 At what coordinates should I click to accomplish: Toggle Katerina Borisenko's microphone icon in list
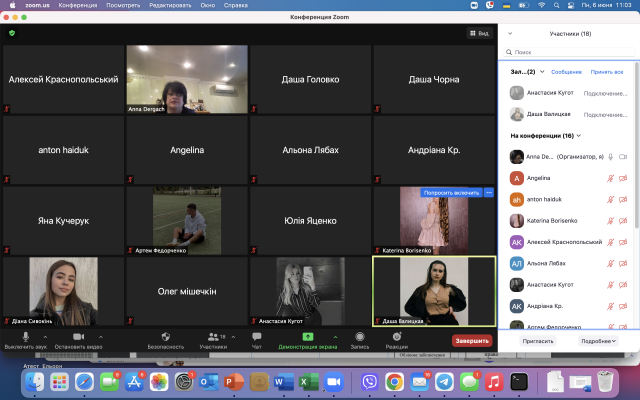[x=610, y=221]
